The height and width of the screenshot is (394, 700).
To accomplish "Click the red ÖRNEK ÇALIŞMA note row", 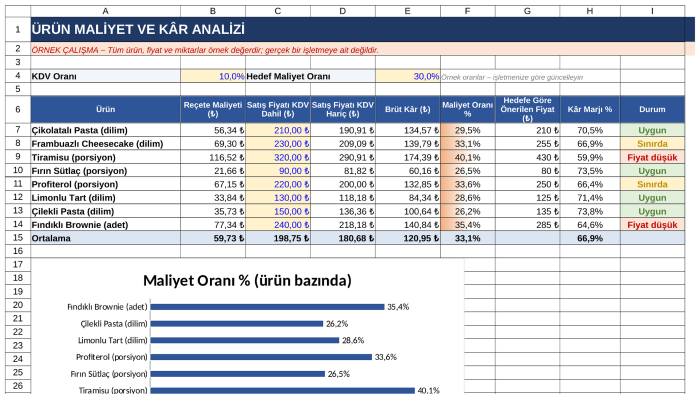I will [x=362, y=49].
